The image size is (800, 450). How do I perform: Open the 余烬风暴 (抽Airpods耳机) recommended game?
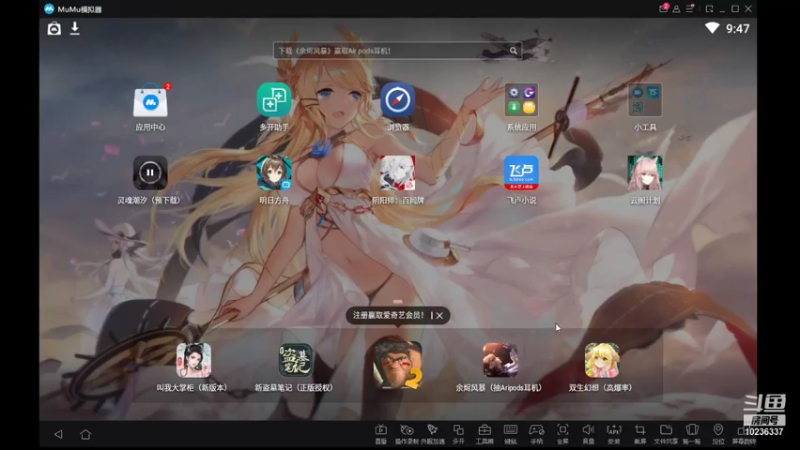(500, 360)
